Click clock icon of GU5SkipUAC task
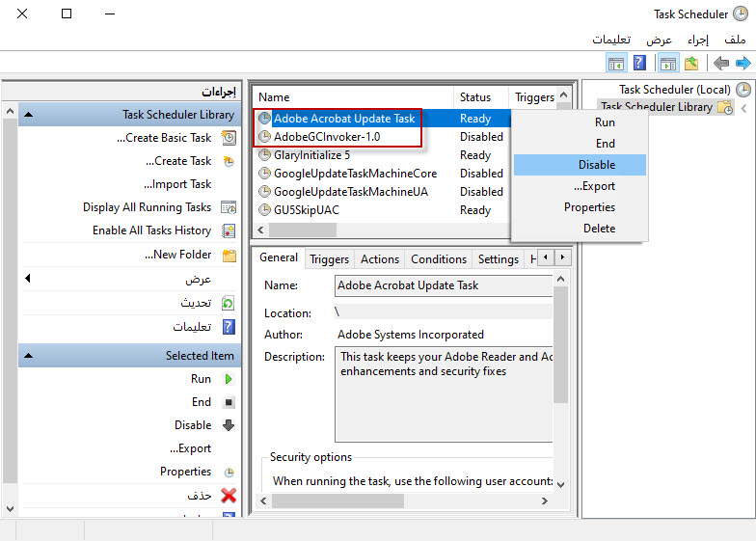Viewport: 756px width, 541px height. tap(264, 210)
